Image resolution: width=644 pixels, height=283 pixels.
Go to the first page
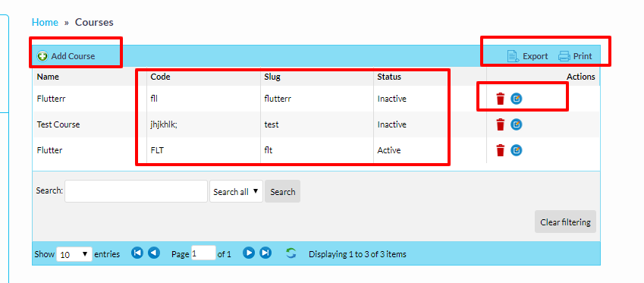click(x=137, y=253)
